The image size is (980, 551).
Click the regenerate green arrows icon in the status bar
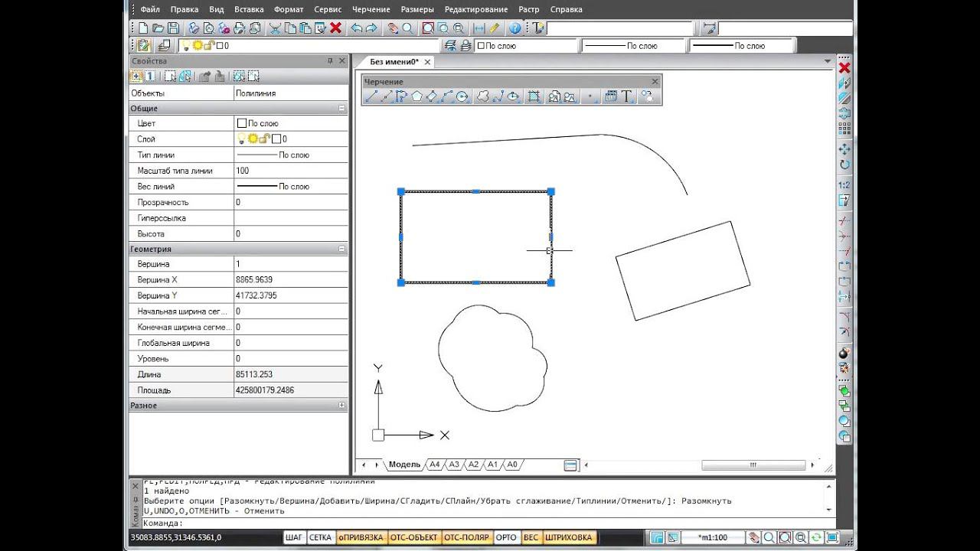pyautogui.click(x=816, y=537)
